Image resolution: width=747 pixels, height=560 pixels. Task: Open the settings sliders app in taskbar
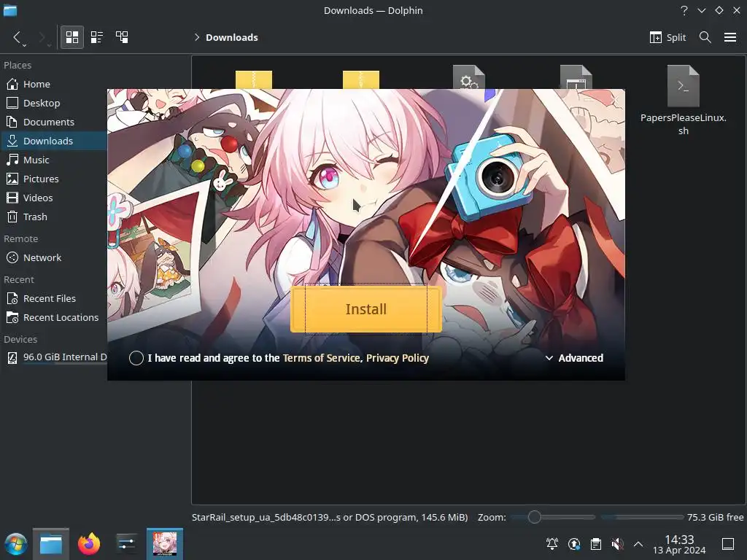tap(126, 544)
